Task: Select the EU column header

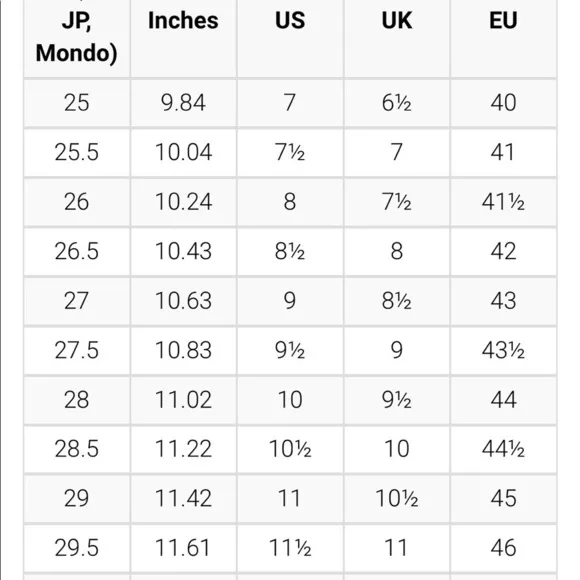Action: [x=503, y=38]
